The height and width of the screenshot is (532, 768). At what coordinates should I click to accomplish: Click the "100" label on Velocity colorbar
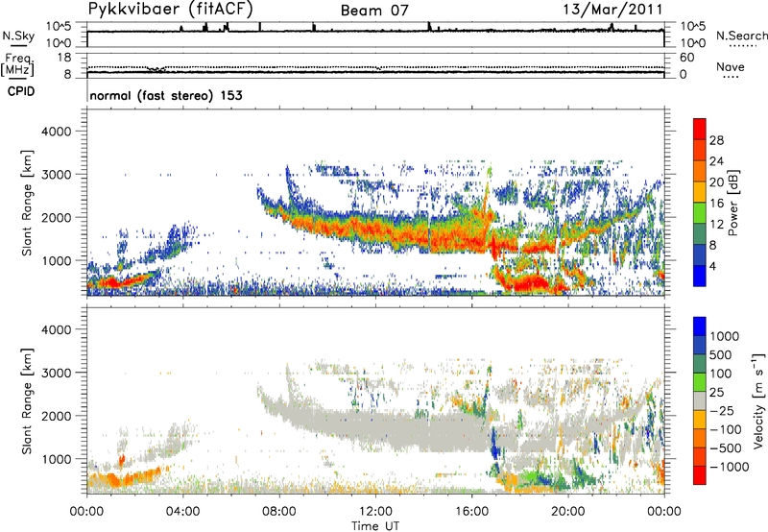[x=721, y=374]
